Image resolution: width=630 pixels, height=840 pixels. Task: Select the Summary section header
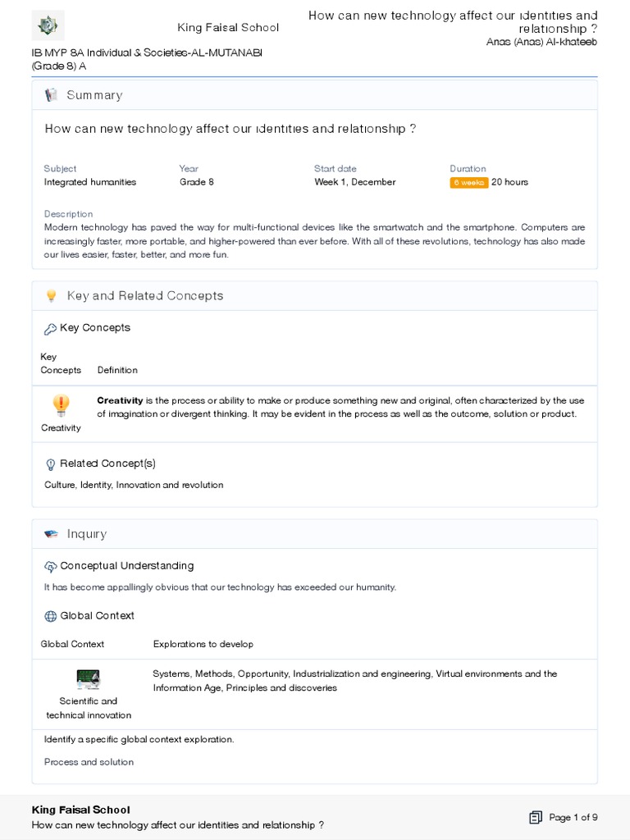pyautogui.click(x=94, y=95)
